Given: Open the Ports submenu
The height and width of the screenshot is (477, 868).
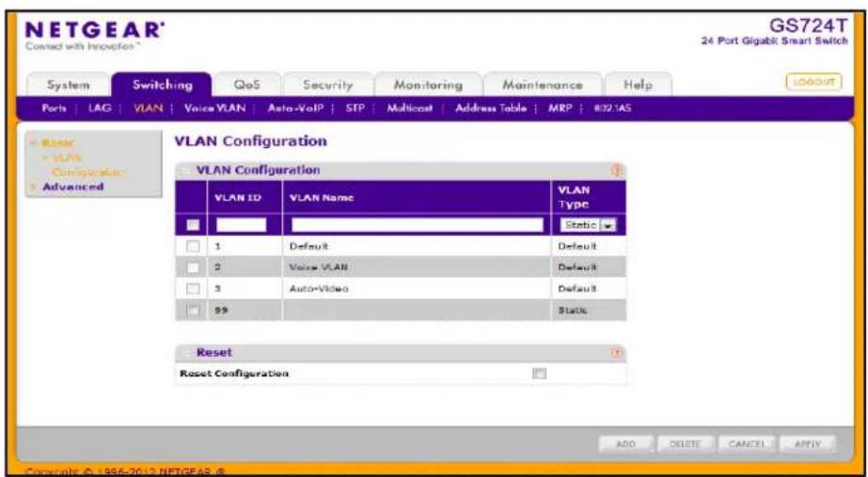Looking at the screenshot, I should pos(55,108).
